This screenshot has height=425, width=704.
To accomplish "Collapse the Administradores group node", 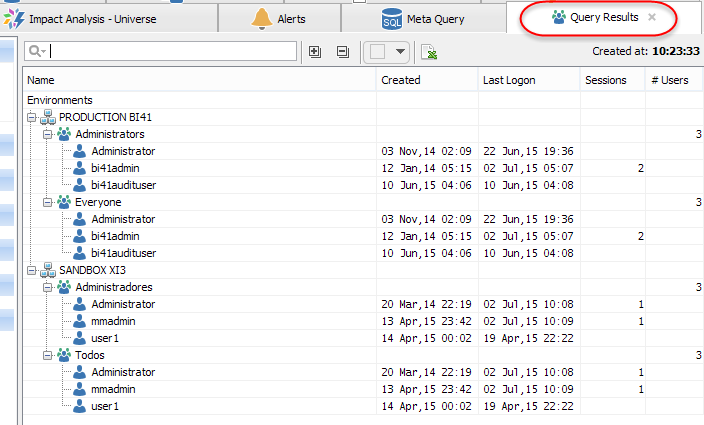I will [x=48, y=287].
